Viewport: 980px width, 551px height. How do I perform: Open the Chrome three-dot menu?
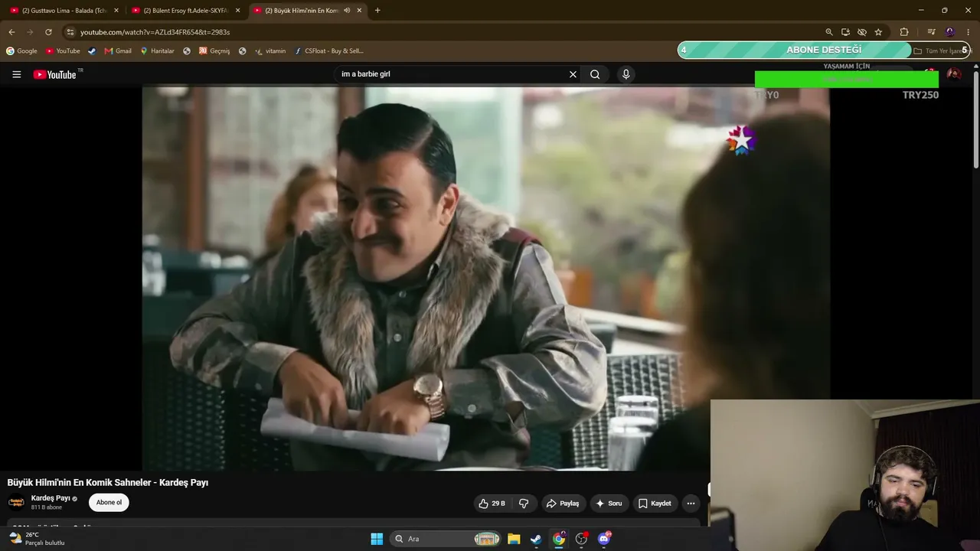pyautogui.click(x=969, y=32)
